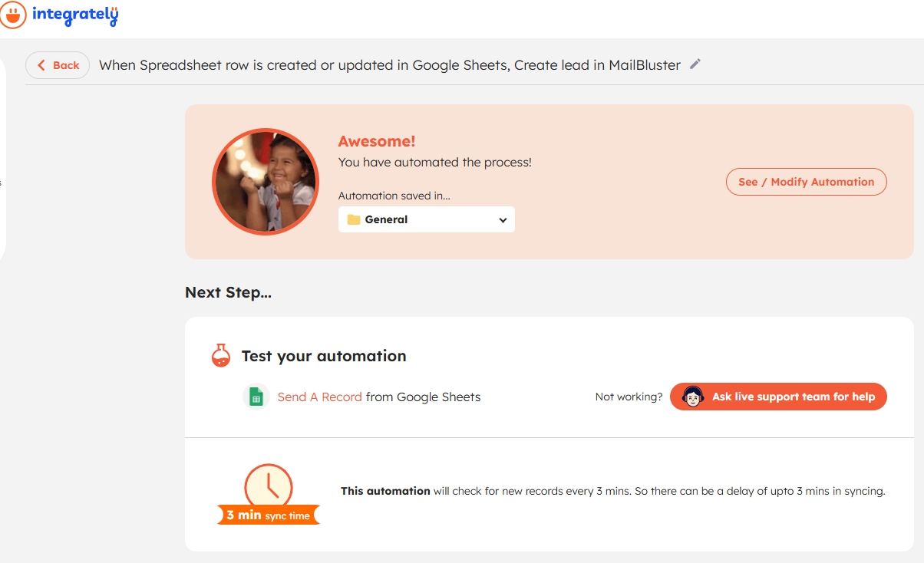Image resolution: width=924 pixels, height=563 pixels.
Task: Click the automation title text
Action: pyautogui.click(x=389, y=65)
